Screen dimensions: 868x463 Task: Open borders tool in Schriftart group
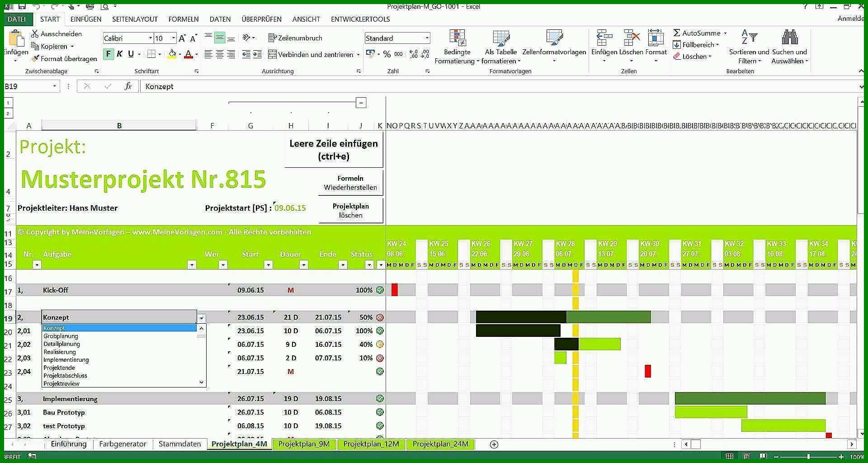(151, 54)
